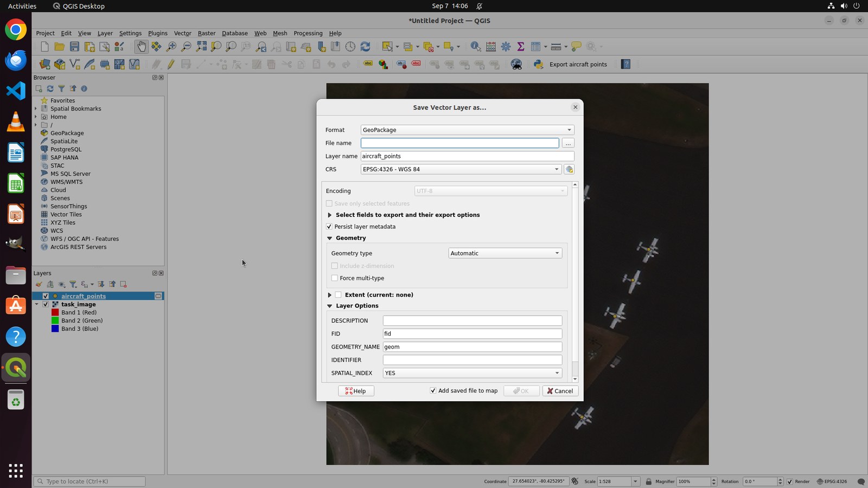This screenshot has width=868, height=488.
Task: Open the Format dropdown showing GeoPackage
Action: click(x=467, y=130)
